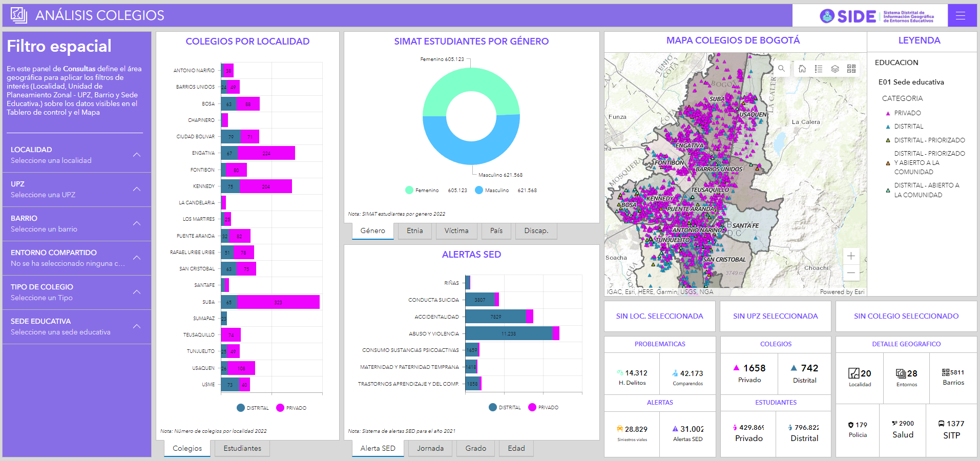The image size is (980, 461).
Task: Expand the ENTORNO COMPARTIDO filter
Action: click(x=77, y=258)
